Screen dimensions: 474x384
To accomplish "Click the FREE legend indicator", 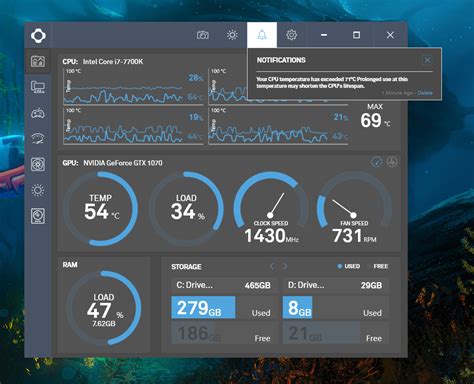I will pos(378,266).
